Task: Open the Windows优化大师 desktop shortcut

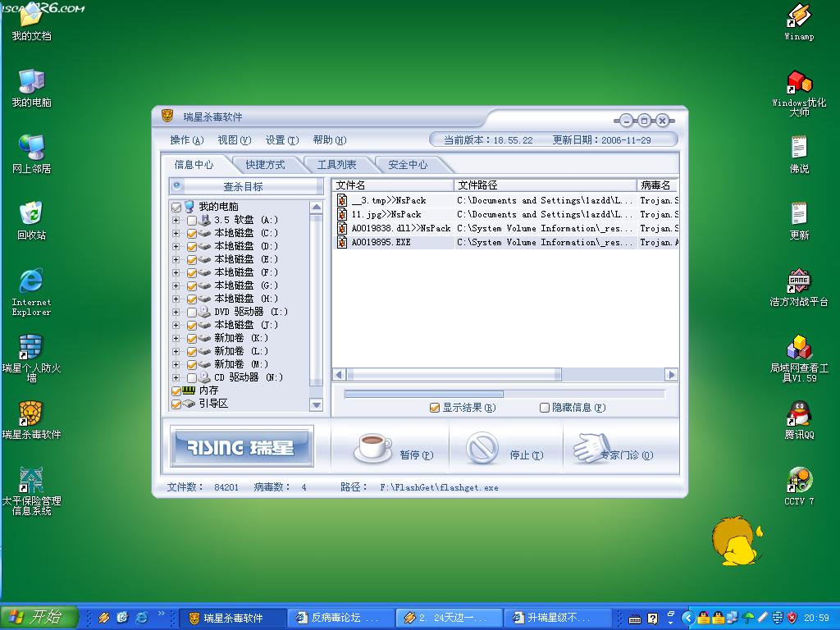Action: (799, 94)
